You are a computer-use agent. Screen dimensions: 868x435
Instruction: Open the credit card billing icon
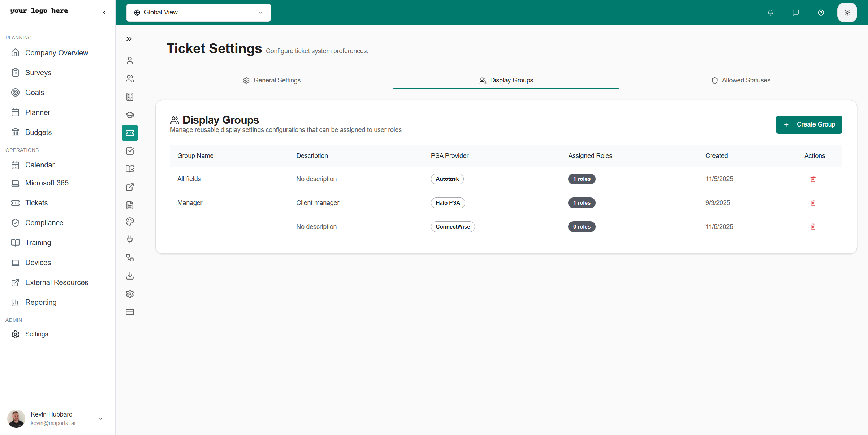pyautogui.click(x=130, y=312)
